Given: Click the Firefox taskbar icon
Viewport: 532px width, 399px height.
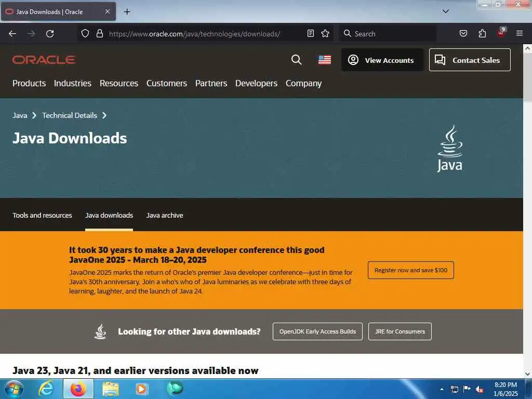Looking at the screenshot, I should [78, 389].
